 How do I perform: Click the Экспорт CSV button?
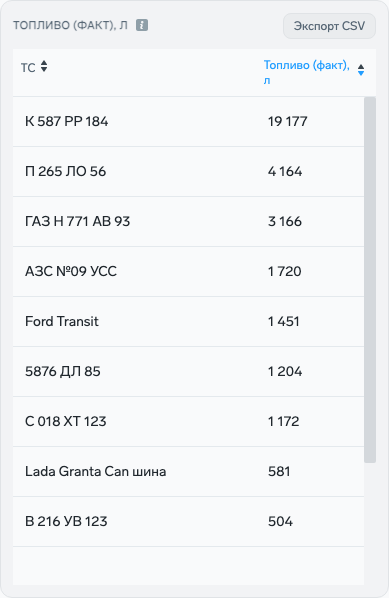329,26
